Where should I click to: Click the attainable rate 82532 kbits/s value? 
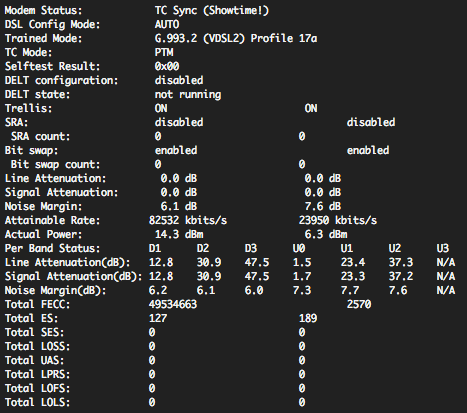point(188,221)
